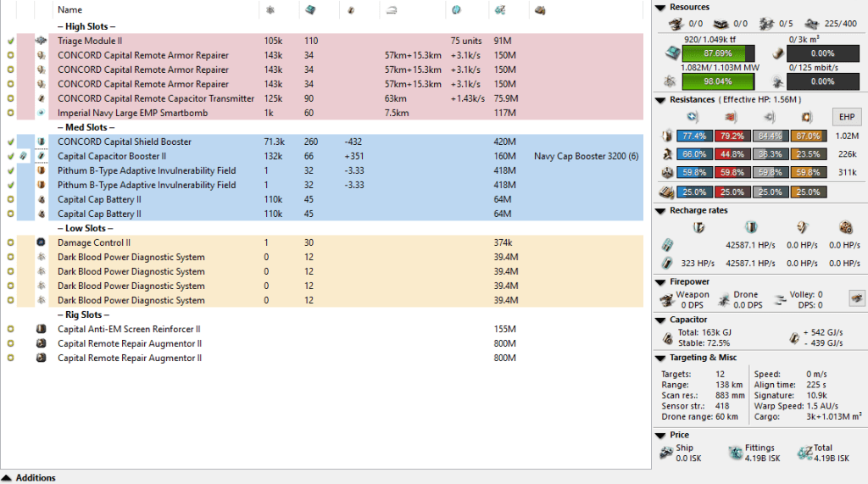Click the Anti-EM Screen Reinforcer rig icon
Viewport: 868px width, 484px height.
pos(41,328)
